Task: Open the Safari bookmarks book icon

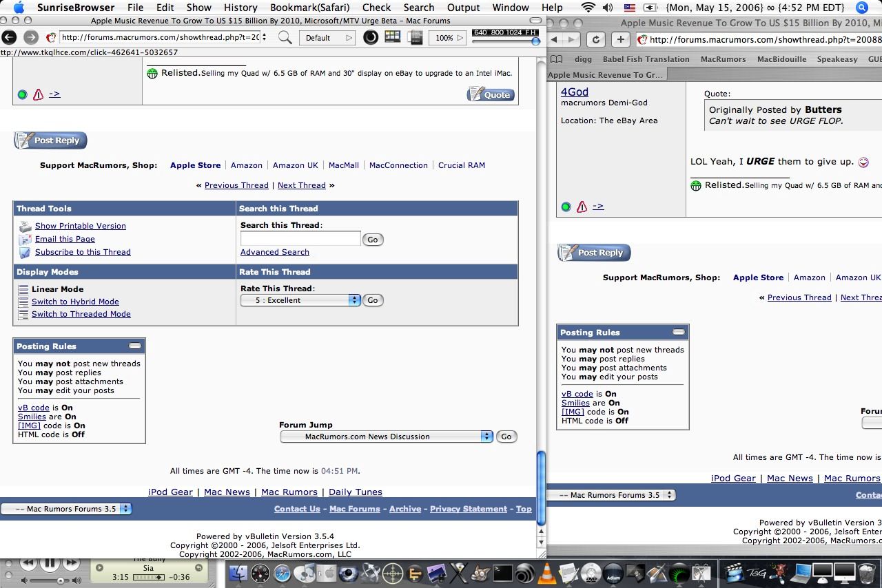Action: (x=557, y=59)
